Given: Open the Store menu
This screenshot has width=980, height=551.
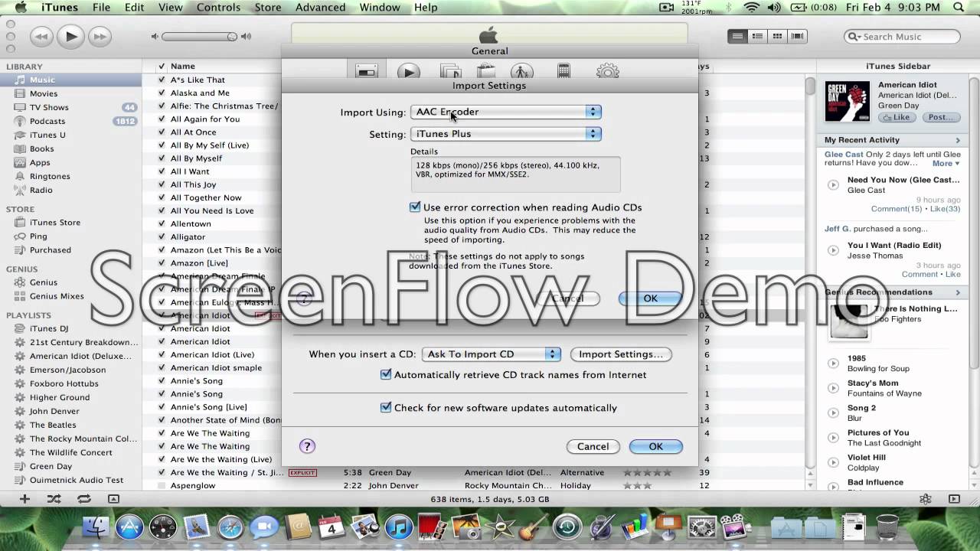Looking at the screenshot, I should coord(268,8).
